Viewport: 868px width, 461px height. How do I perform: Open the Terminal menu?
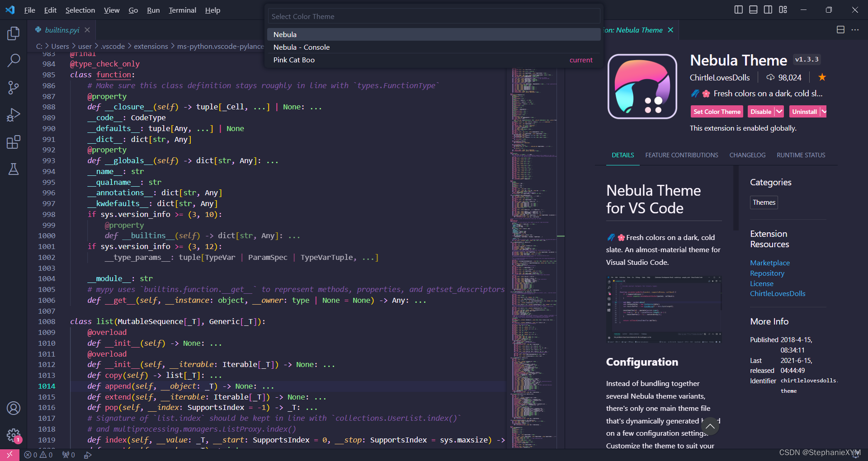coord(182,10)
